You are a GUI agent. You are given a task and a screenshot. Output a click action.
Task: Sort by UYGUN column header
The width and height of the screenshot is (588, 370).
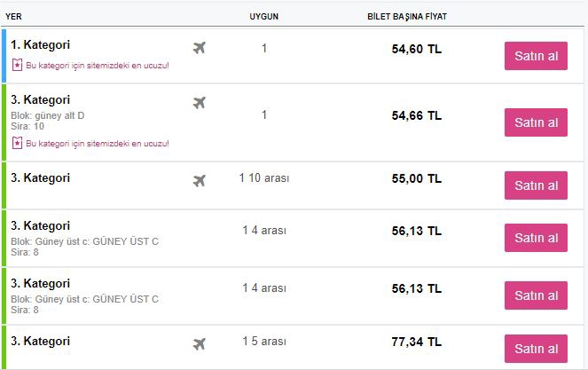pos(264,17)
